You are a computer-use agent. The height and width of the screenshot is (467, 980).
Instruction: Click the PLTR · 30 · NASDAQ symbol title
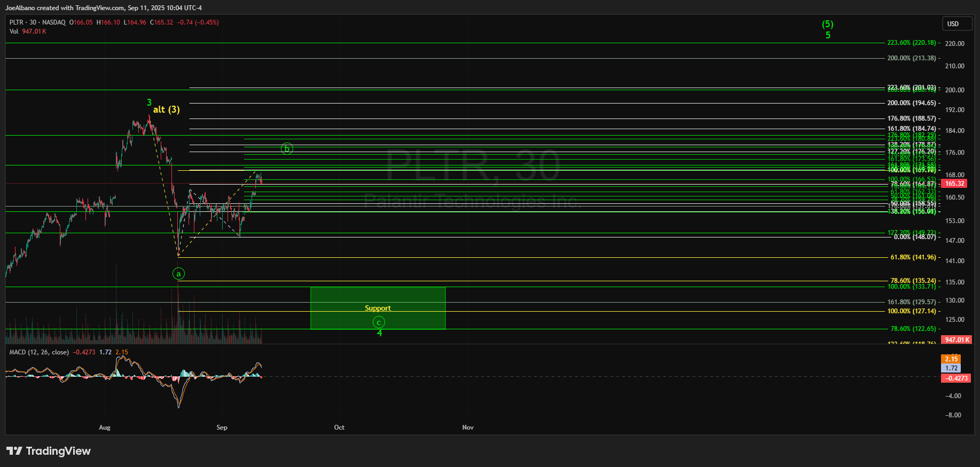coord(37,22)
